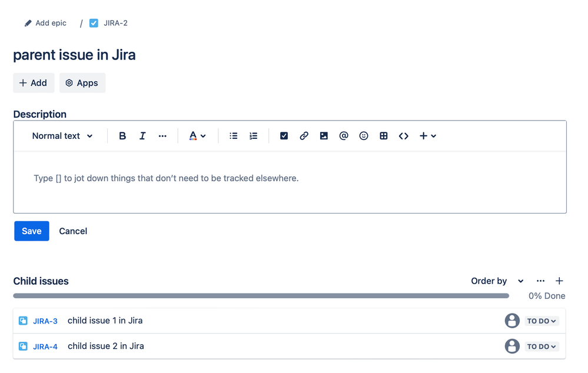This screenshot has width=588, height=373.
Task: Open the text color picker
Action: (x=197, y=136)
